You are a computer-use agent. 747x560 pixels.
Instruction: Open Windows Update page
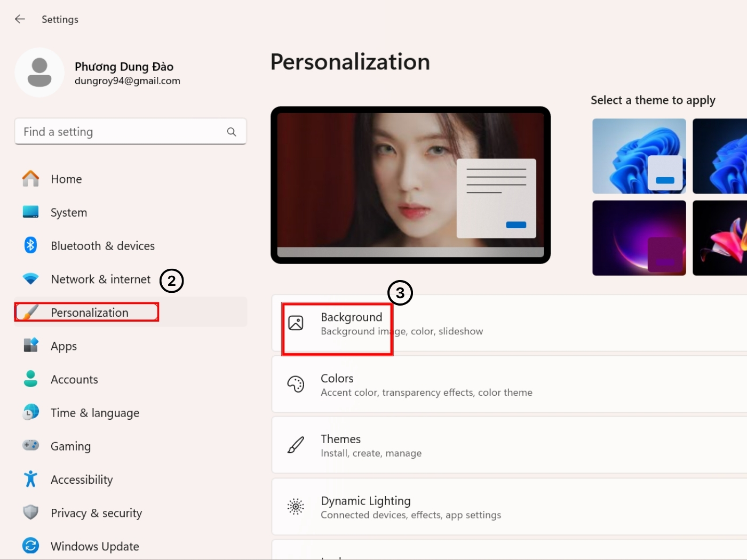point(131,546)
